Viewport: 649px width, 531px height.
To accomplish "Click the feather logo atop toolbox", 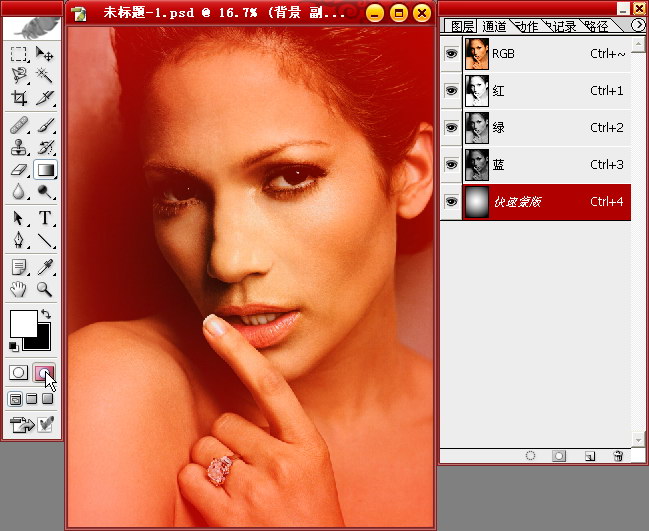I will pyautogui.click(x=32, y=28).
